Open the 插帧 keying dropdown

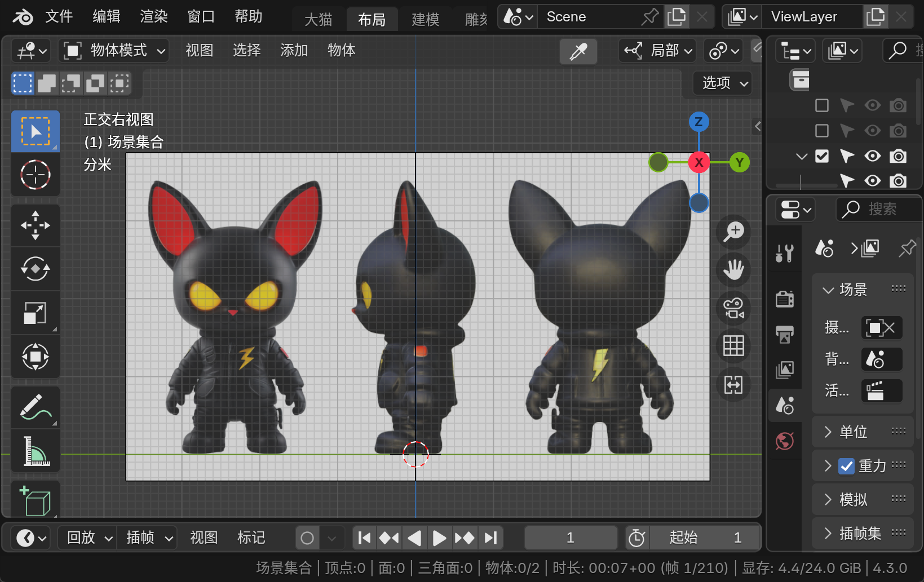[x=147, y=538]
